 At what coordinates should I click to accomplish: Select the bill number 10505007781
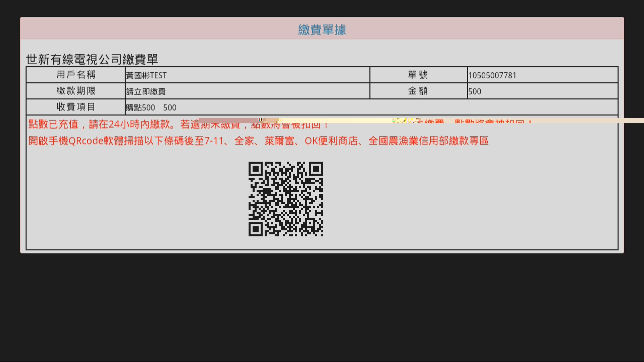click(492, 75)
